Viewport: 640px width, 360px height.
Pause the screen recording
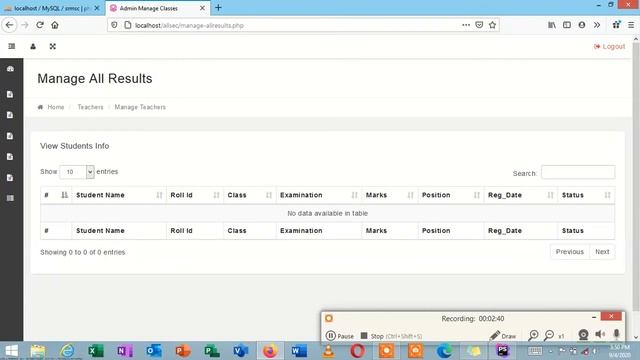(x=340, y=336)
